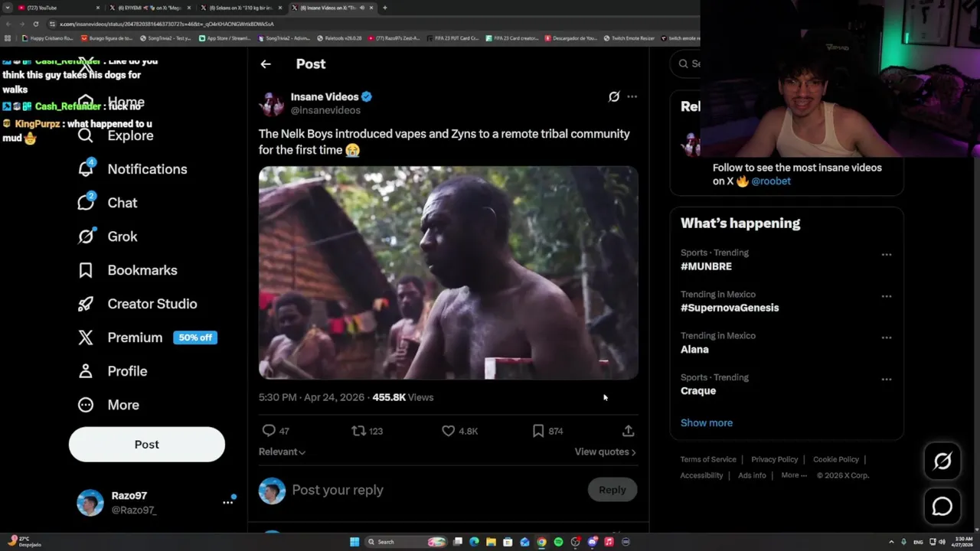Open the More sidebar menu
The image size is (980, 551).
pyautogui.click(x=108, y=405)
